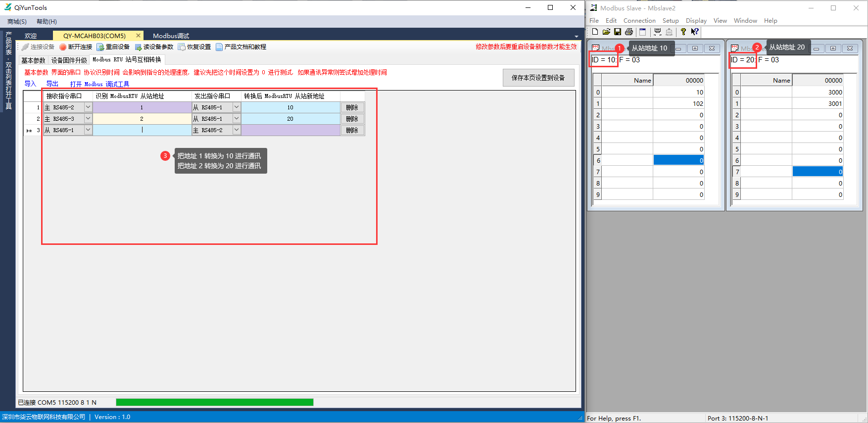Delete row 3 with 删除 button
Screen dimensions: 868x423
point(352,130)
